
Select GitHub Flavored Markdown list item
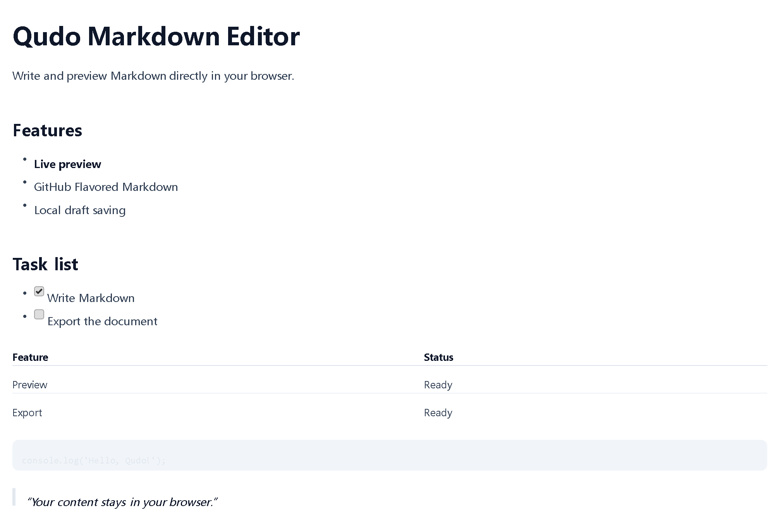coord(106,187)
